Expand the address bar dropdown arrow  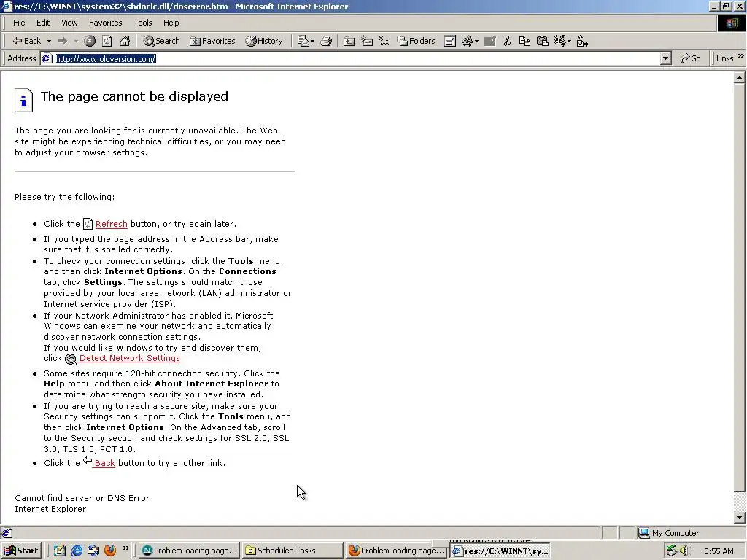[665, 58]
